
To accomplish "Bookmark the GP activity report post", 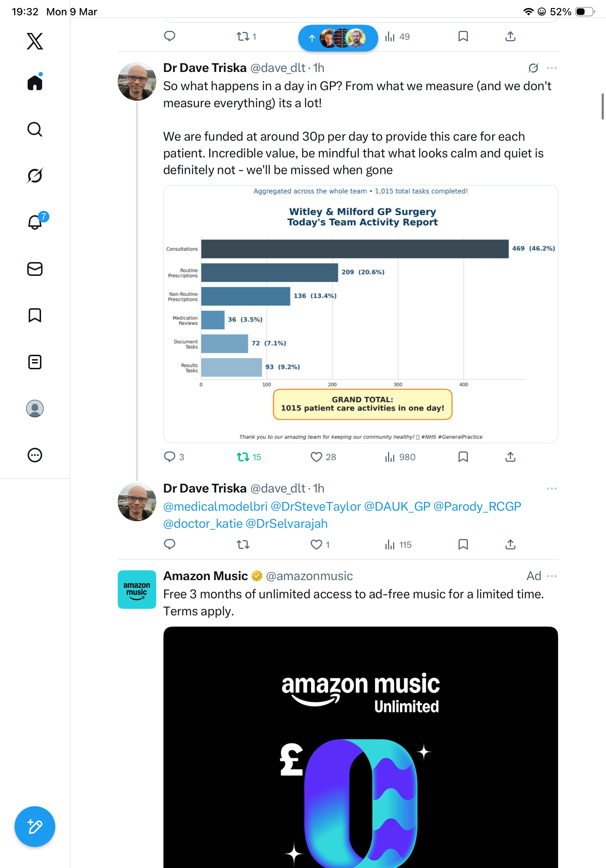I will [x=463, y=457].
